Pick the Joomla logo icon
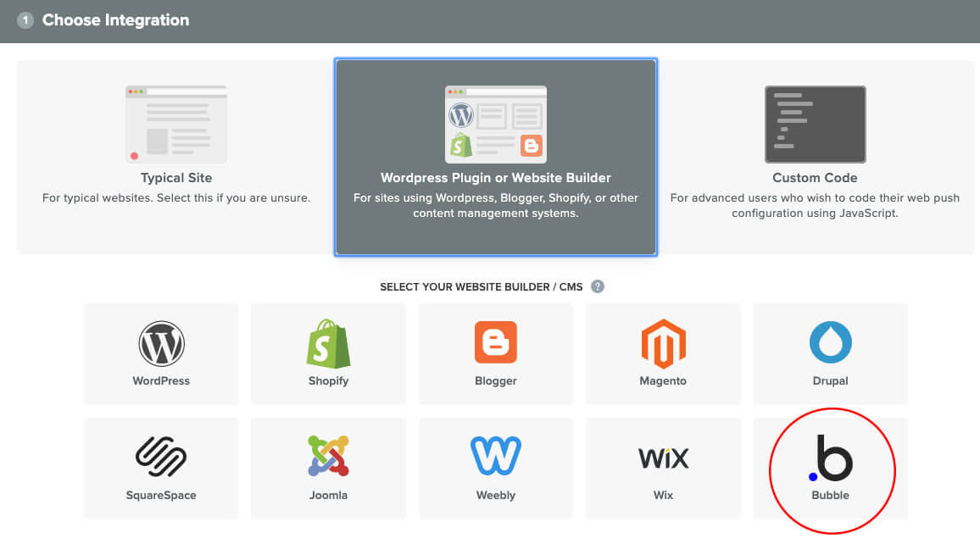Viewport: 980px width, 538px height. (x=328, y=456)
